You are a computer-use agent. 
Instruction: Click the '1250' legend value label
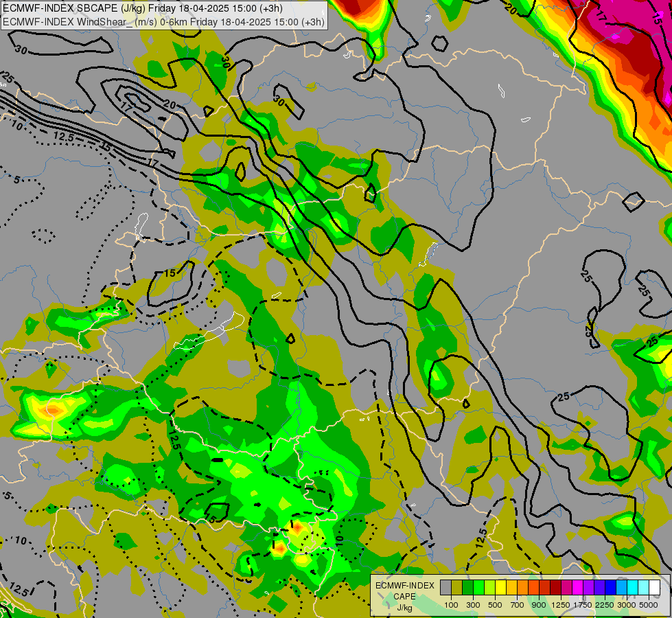point(561,605)
